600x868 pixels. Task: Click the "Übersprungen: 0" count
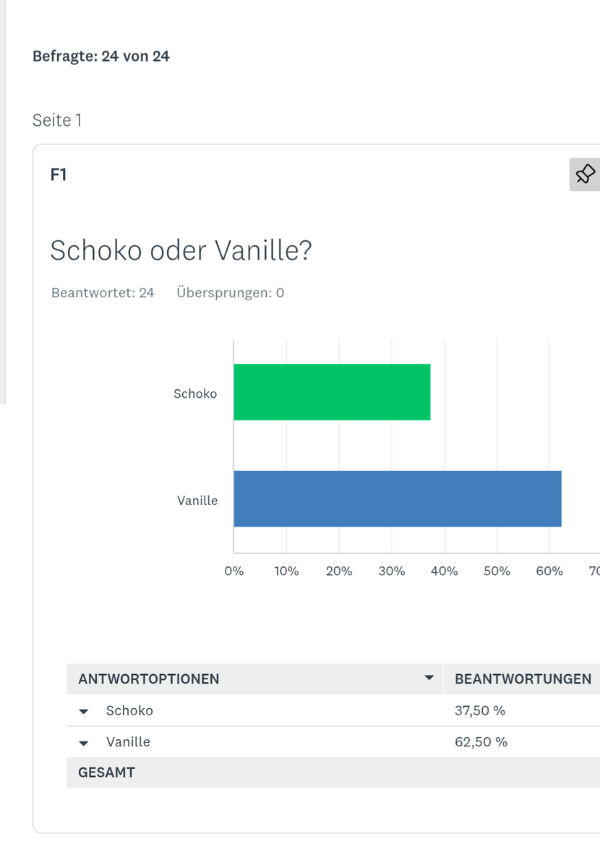pos(230,293)
